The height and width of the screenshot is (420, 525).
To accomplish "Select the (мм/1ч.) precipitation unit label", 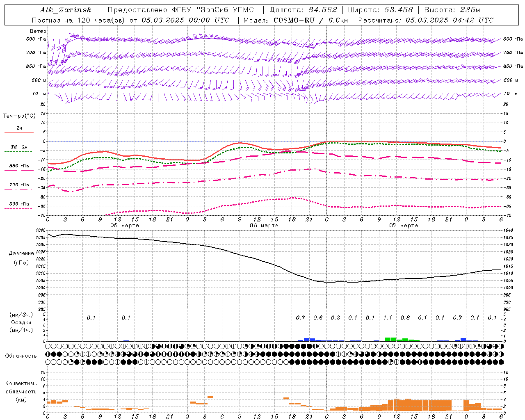I will [21, 330].
